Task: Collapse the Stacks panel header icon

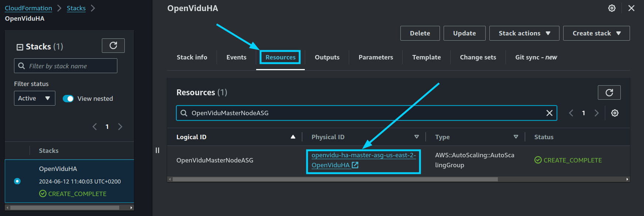Action: coord(20,47)
